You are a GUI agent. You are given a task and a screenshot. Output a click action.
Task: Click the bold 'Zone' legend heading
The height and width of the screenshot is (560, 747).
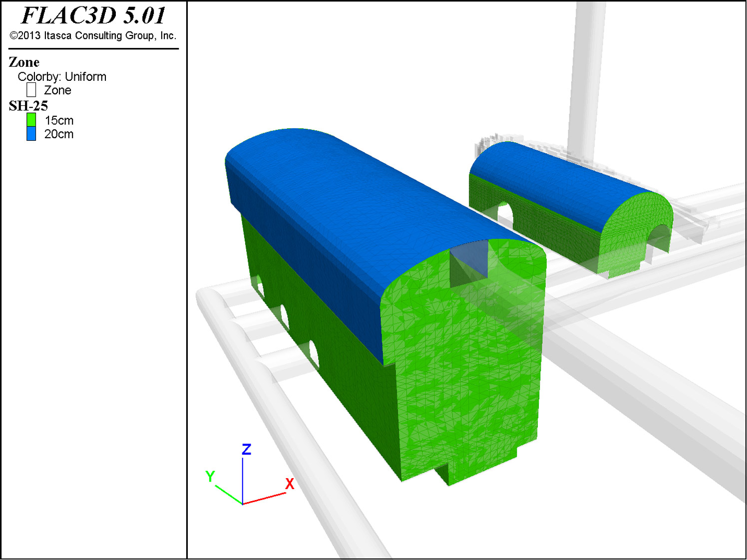point(24,62)
